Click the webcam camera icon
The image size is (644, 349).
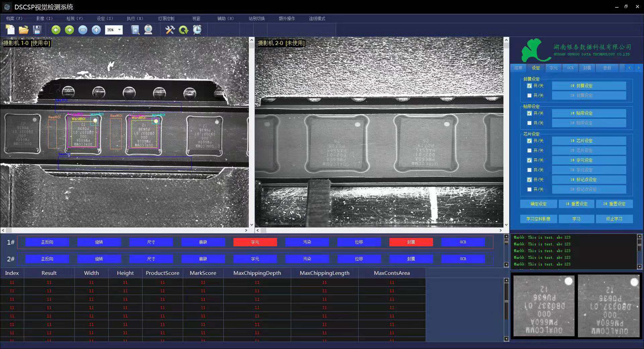[148, 30]
